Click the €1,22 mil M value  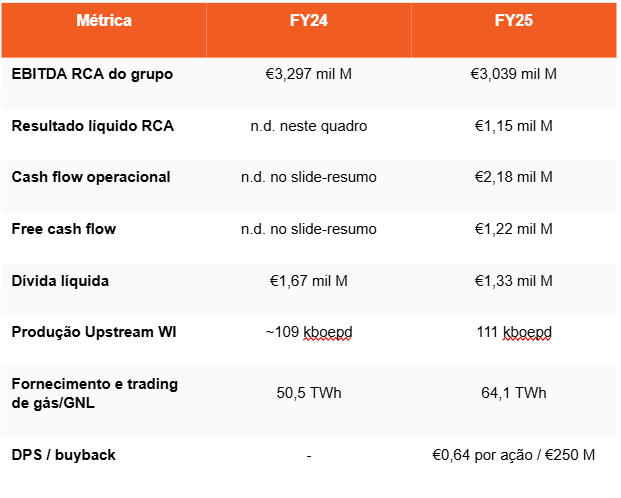(x=513, y=229)
